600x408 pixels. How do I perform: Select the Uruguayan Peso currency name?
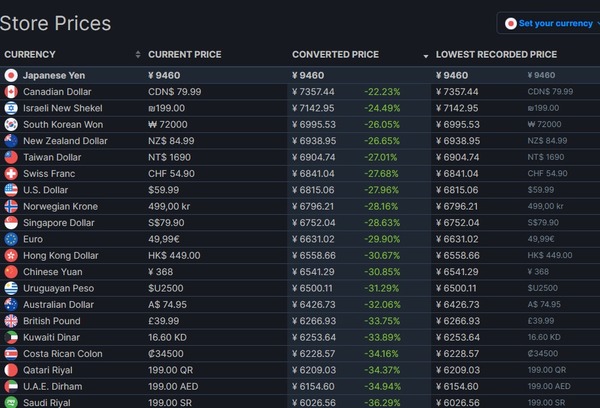[x=58, y=288]
